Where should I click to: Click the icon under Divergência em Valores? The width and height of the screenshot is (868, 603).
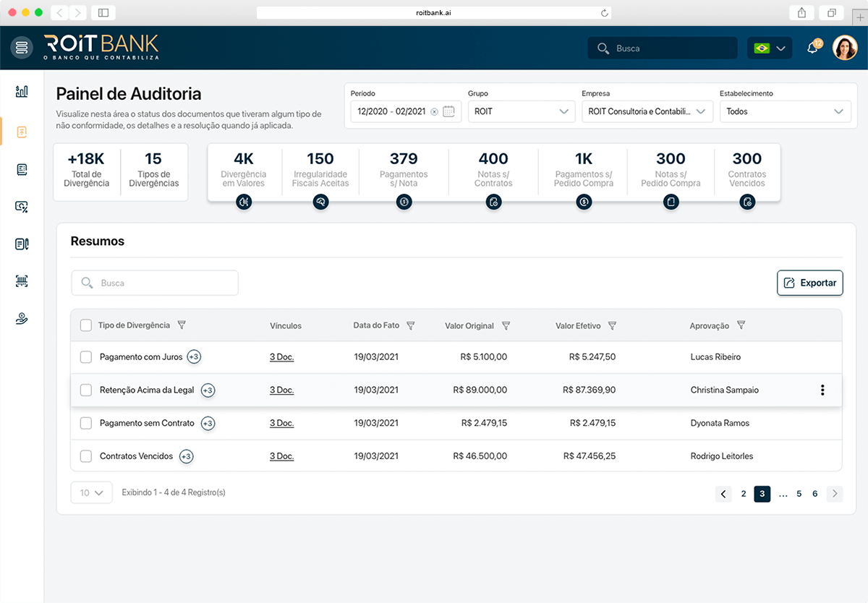(x=244, y=202)
